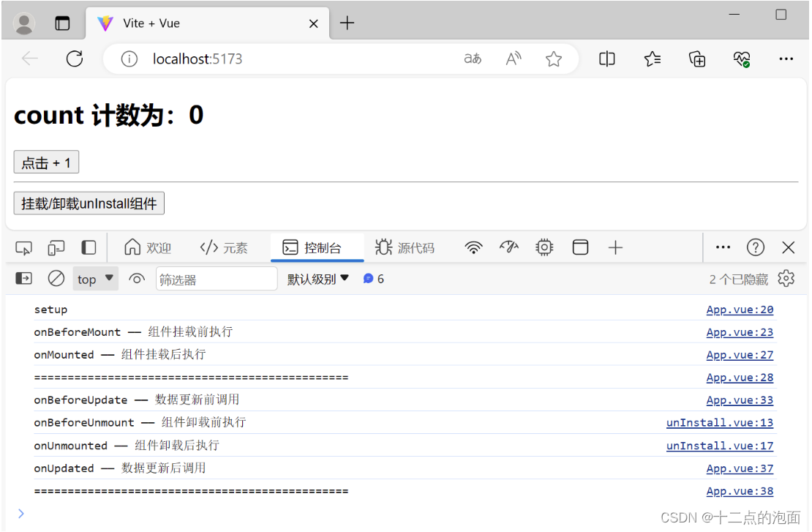The image size is (812, 532).
Task: Select the inspect element tool
Action: click(x=23, y=247)
